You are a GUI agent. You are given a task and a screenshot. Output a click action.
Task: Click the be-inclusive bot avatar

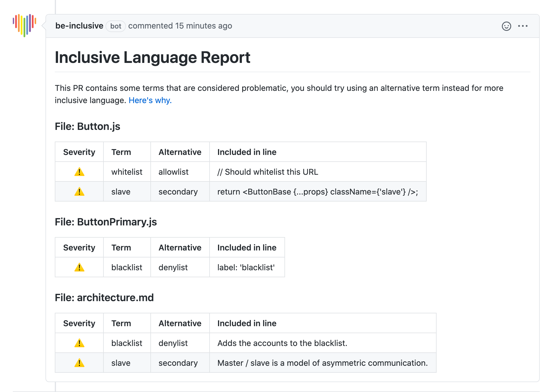[x=24, y=25]
